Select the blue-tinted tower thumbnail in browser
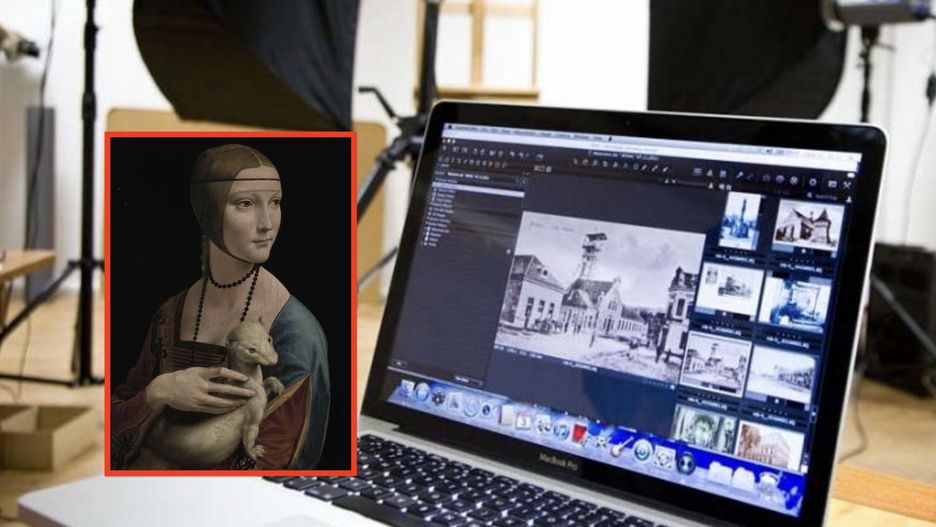Viewport: 936px width, 527px height. point(740,220)
